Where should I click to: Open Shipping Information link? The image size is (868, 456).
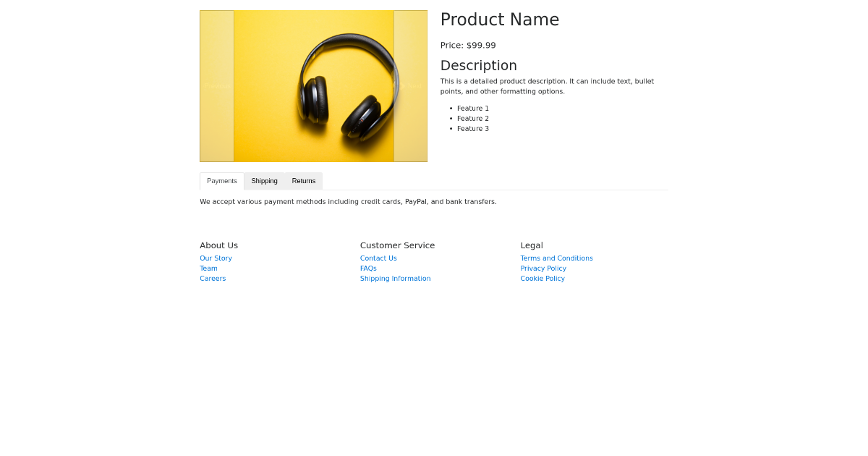pos(395,278)
